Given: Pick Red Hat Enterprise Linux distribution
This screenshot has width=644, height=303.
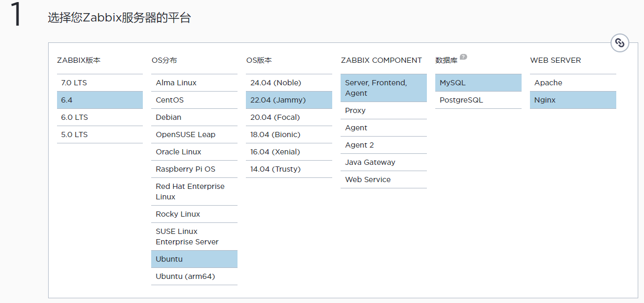Looking at the screenshot, I should [195, 192].
